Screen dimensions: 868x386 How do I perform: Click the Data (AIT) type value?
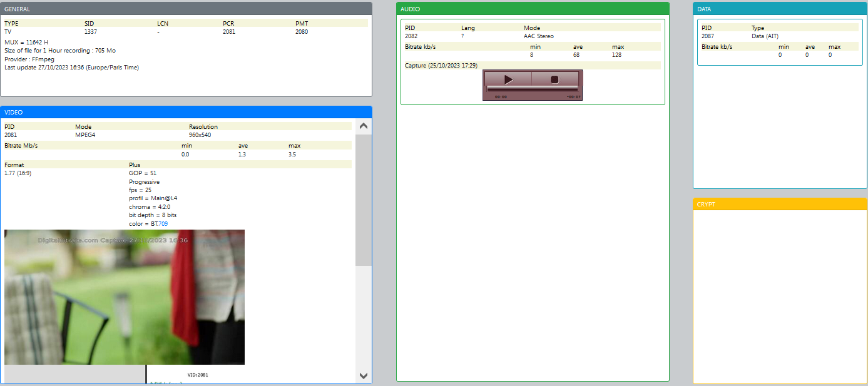765,36
